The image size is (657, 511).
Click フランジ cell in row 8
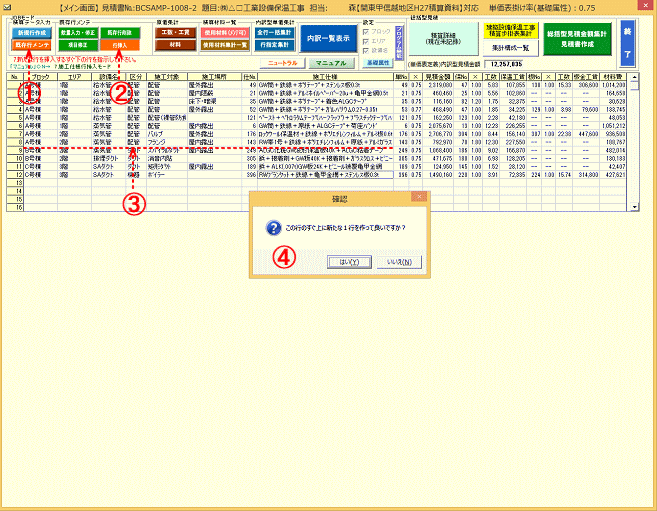click(x=167, y=142)
